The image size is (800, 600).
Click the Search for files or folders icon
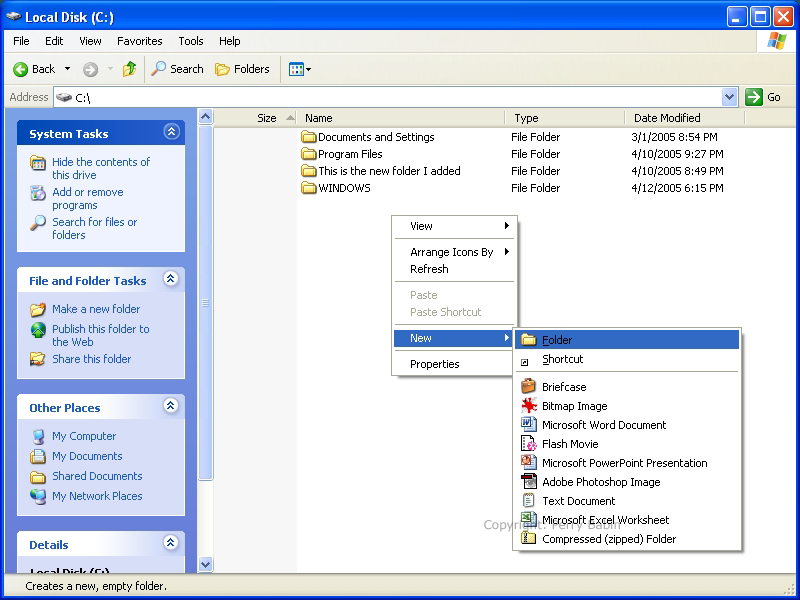(x=38, y=223)
